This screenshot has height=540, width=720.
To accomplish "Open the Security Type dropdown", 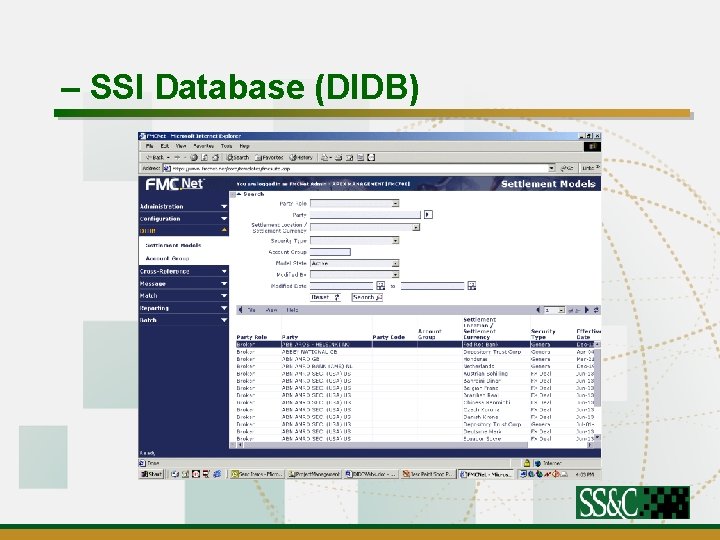I will (x=354, y=241).
